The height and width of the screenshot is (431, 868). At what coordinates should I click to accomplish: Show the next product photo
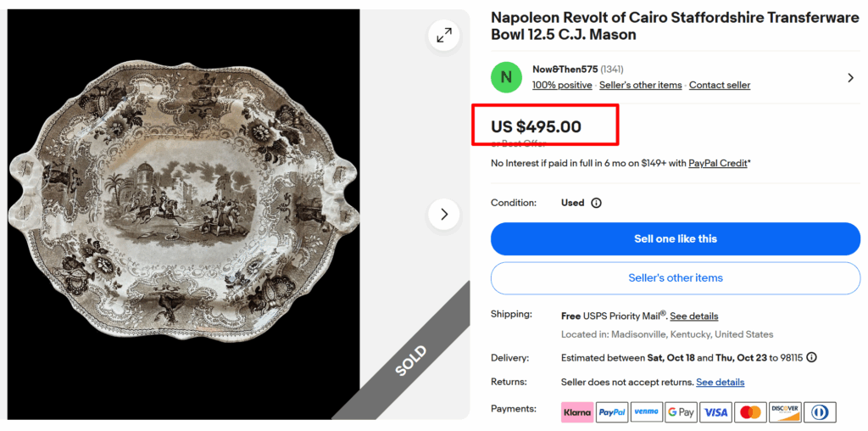click(x=444, y=214)
